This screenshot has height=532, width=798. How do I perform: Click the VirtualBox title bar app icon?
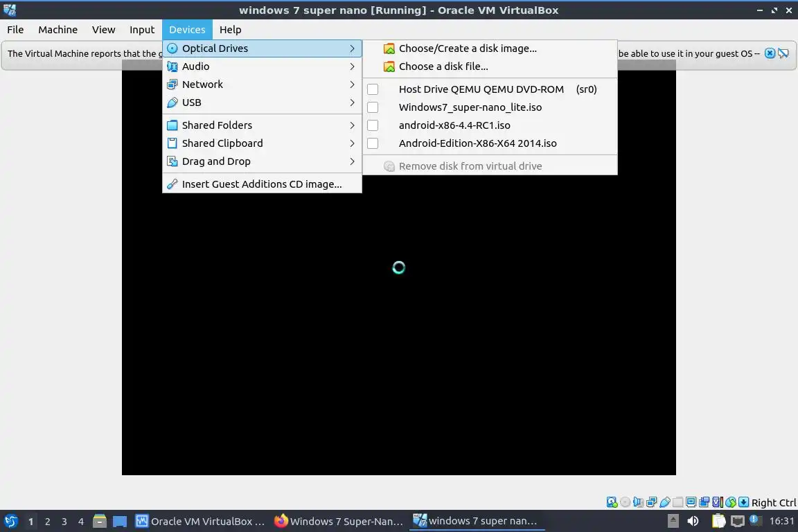pos(9,10)
